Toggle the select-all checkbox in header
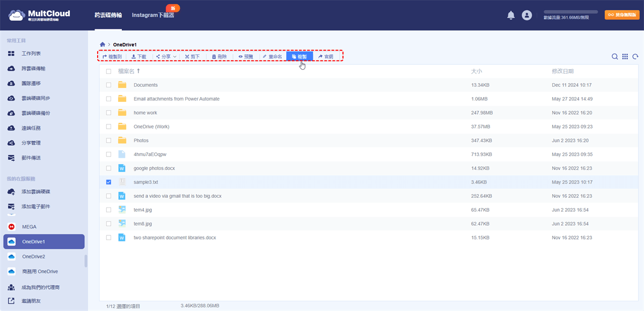644x311 pixels. [x=108, y=71]
